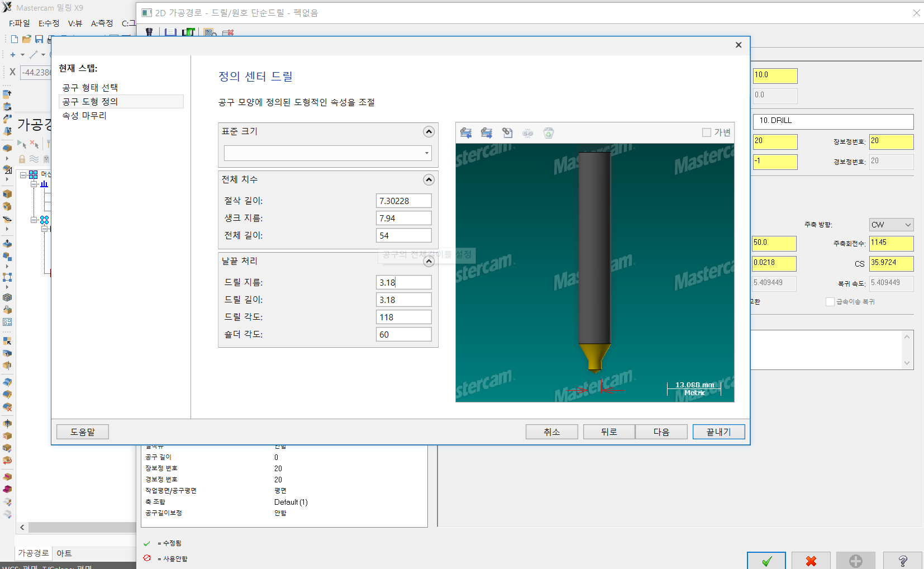
Task: Click the blue save icon in toolpath dialog toolbar
Action: click(171, 32)
